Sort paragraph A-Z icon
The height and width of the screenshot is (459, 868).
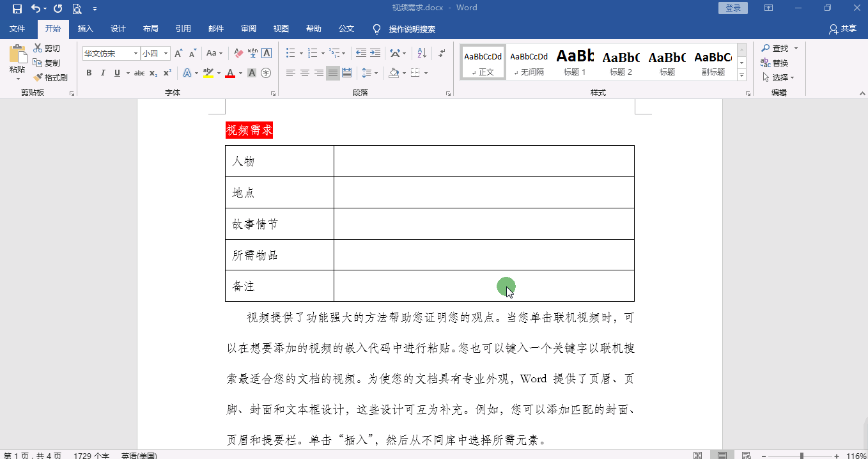click(x=422, y=53)
